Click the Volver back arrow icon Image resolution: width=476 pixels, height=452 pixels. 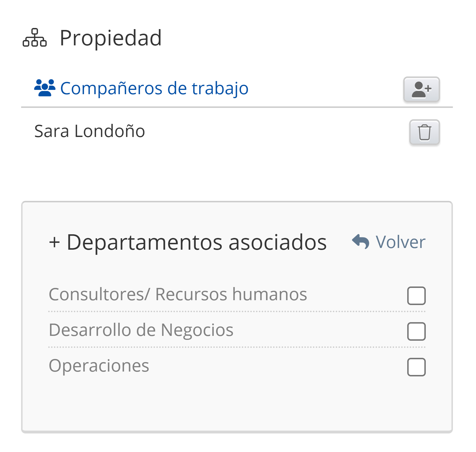coord(361,242)
